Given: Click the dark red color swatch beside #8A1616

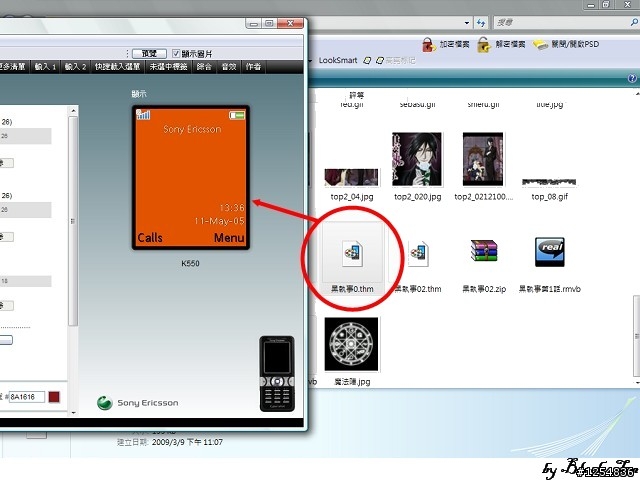Looking at the screenshot, I should click(x=54, y=397).
